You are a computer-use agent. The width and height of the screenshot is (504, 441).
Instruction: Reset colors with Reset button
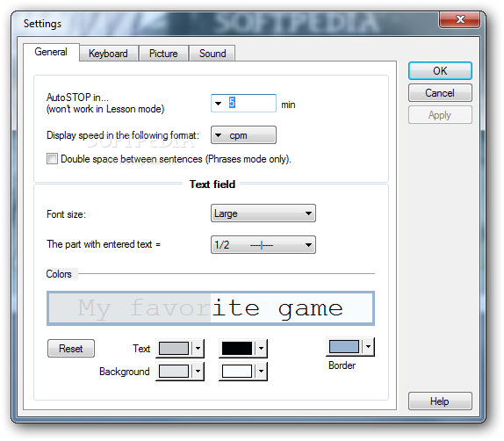pyautogui.click(x=71, y=349)
